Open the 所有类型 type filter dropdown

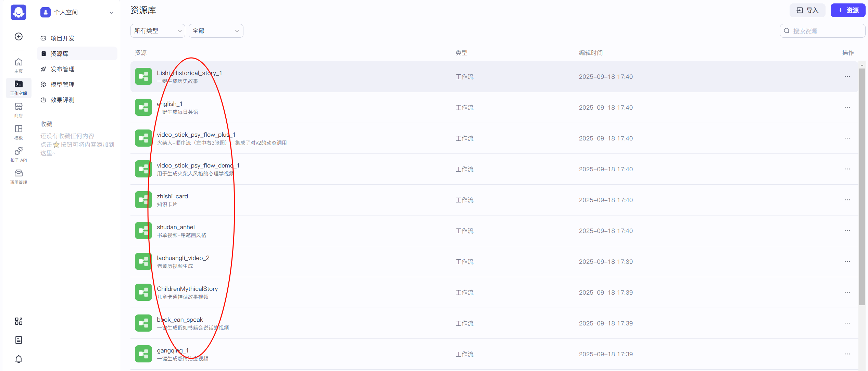point(158,31)
